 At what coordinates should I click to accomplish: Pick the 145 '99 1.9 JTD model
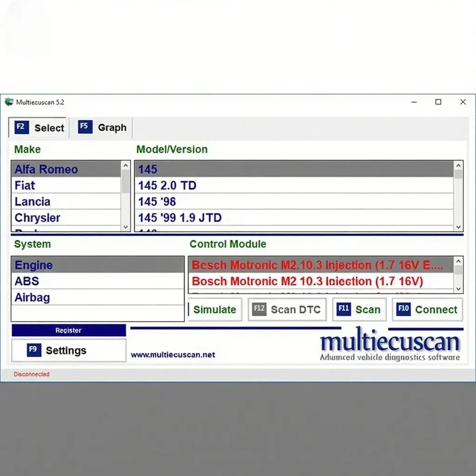294,218
